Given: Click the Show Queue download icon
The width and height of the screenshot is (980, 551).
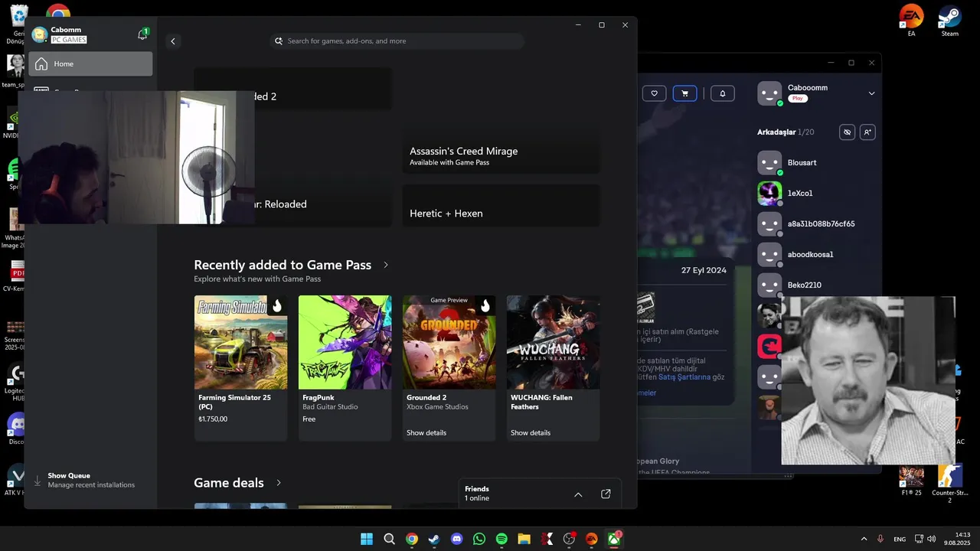Looking at the screenshot, I should [x=37, y=481].
